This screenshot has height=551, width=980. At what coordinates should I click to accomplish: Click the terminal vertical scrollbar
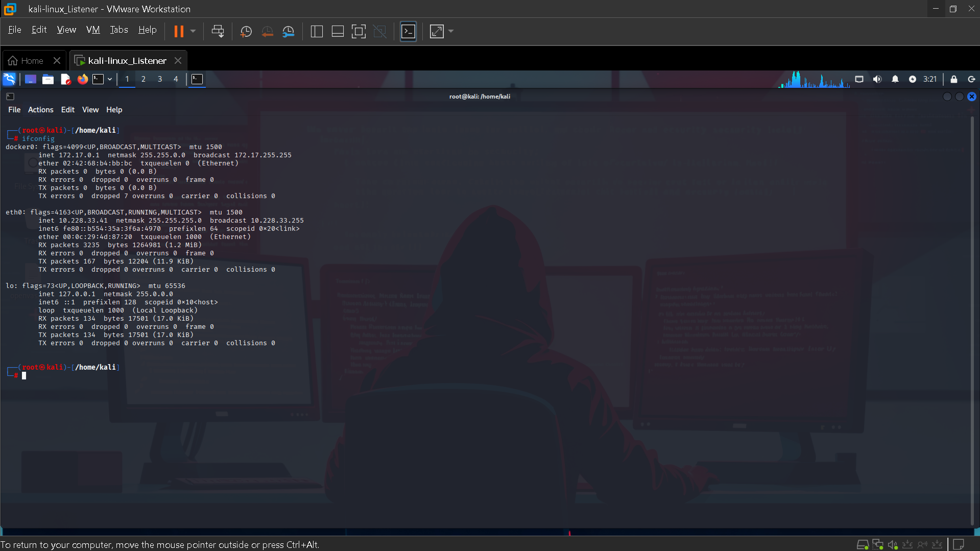click(x=972, y=317)
